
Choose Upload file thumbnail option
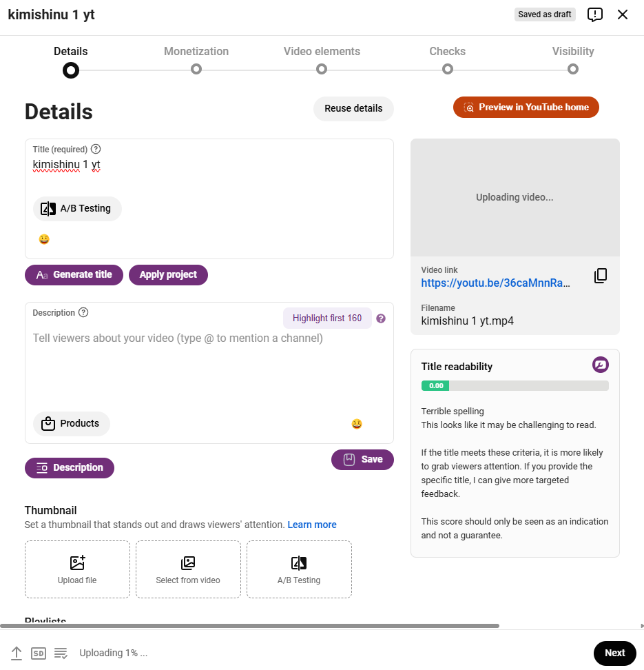[x=77, y=569]
